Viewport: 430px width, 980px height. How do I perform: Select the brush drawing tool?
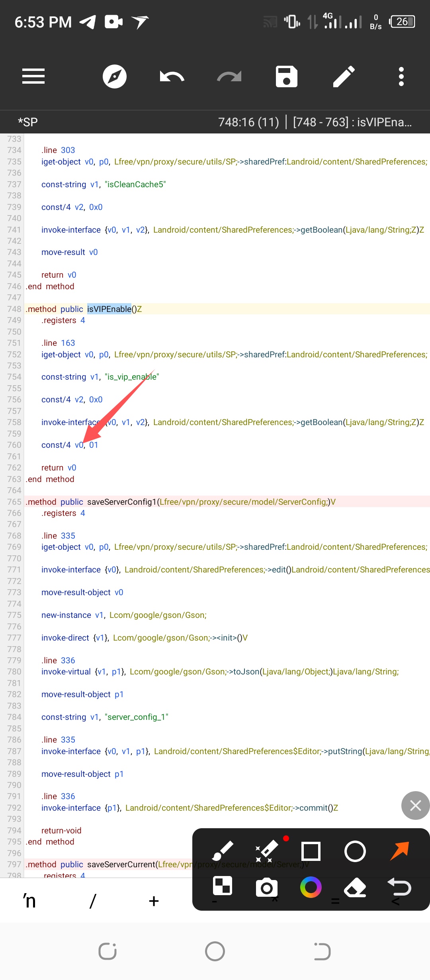click(223, 851)
